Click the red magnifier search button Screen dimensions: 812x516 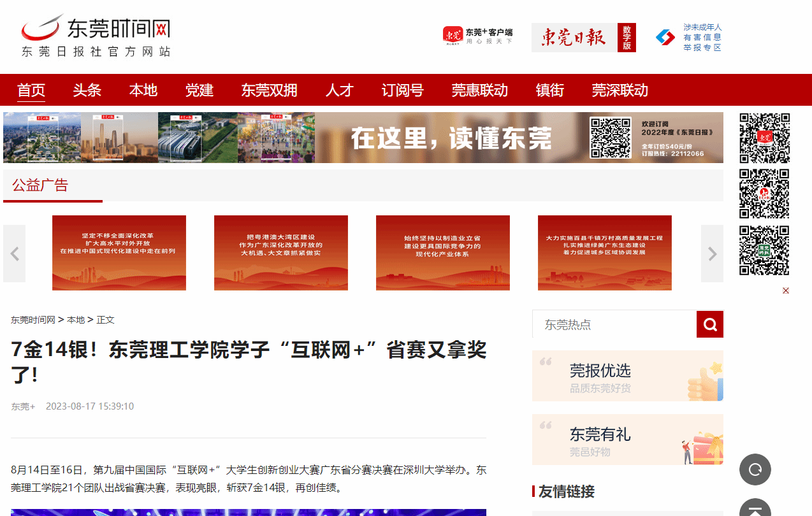710,325
